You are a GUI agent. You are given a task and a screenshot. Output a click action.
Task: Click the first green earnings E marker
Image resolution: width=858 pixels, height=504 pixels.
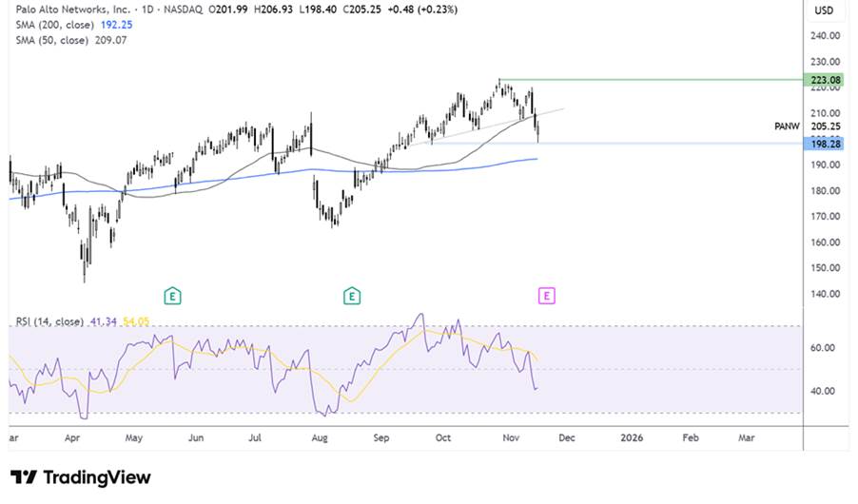click(172, 297)
